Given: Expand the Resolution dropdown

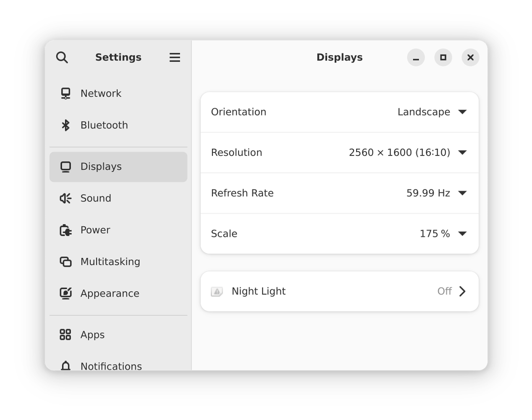Looking at the screenshot, I should point(462,152).
